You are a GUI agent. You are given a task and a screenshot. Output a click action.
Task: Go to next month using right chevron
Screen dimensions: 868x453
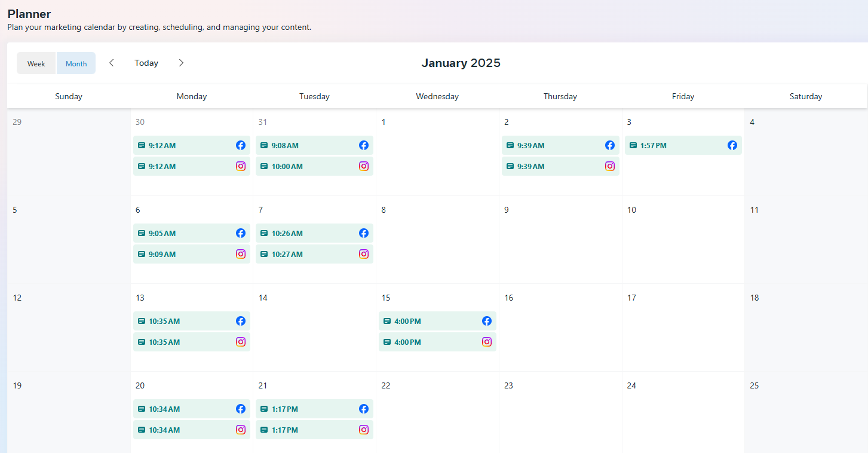(182, 63)
